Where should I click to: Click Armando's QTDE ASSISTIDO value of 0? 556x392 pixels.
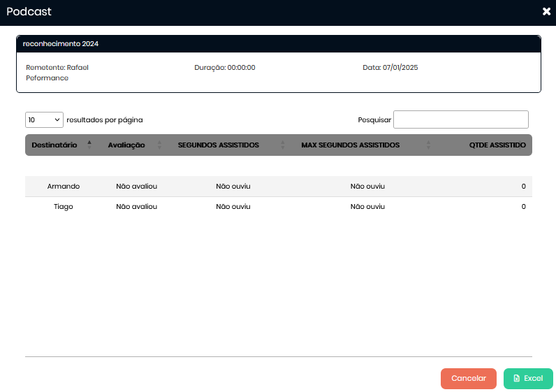coord(523,187)
